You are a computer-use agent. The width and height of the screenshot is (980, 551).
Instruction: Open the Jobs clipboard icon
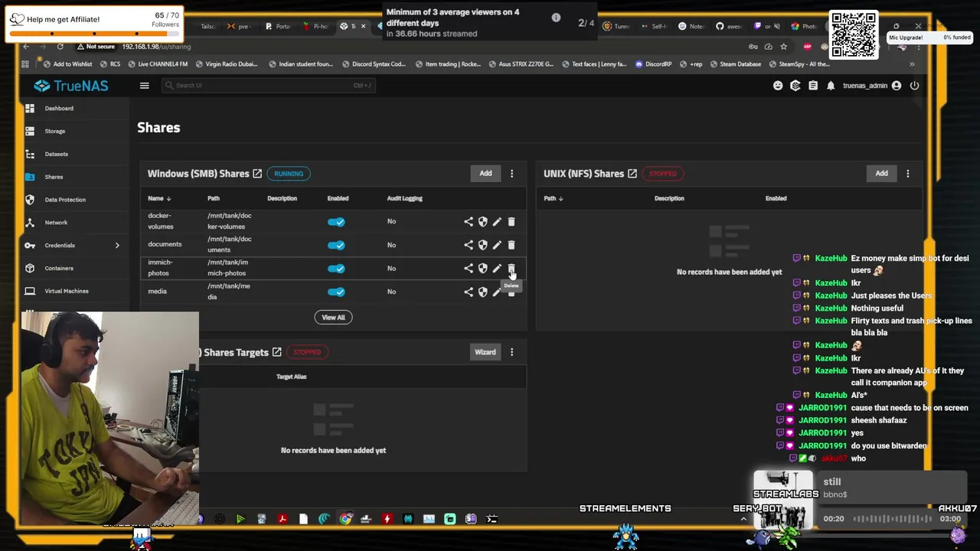tap(813, 86)
